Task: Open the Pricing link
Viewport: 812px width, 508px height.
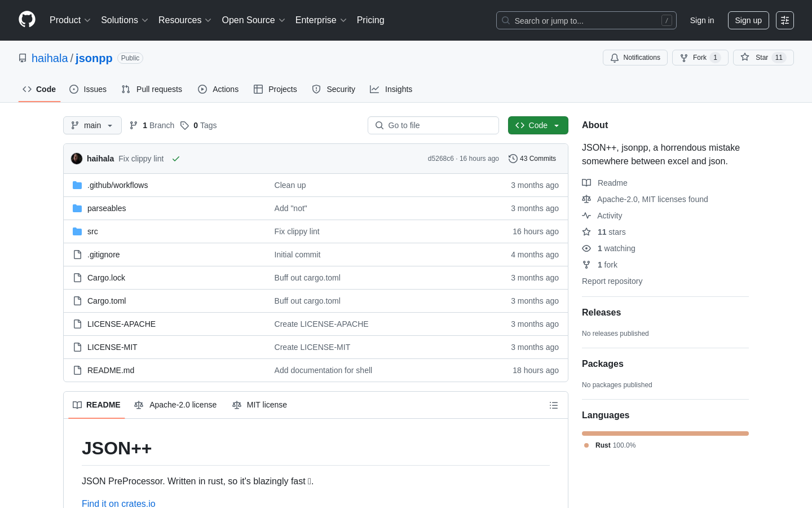Action: 370,20
